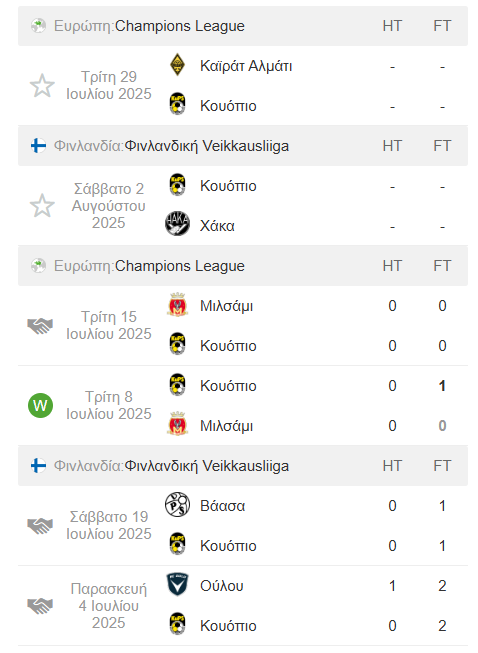The image size is (478, 653).
Task: Click the Χάκα team logo
Action: coord(177,224)
